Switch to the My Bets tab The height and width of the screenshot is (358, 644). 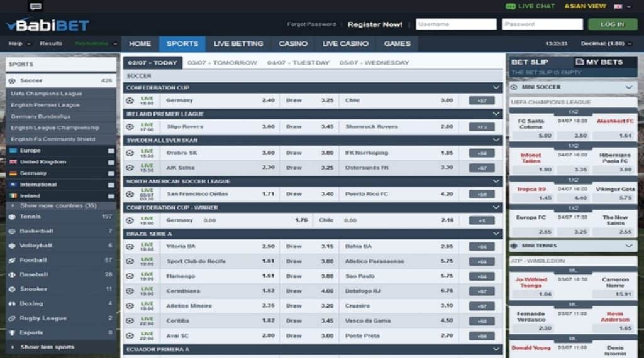604,62
